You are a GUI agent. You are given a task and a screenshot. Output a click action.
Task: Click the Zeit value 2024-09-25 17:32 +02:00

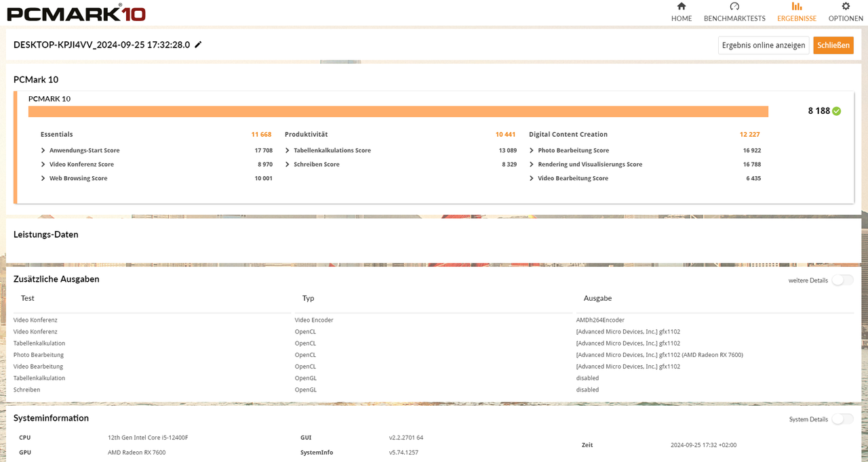tap(703, 445)
